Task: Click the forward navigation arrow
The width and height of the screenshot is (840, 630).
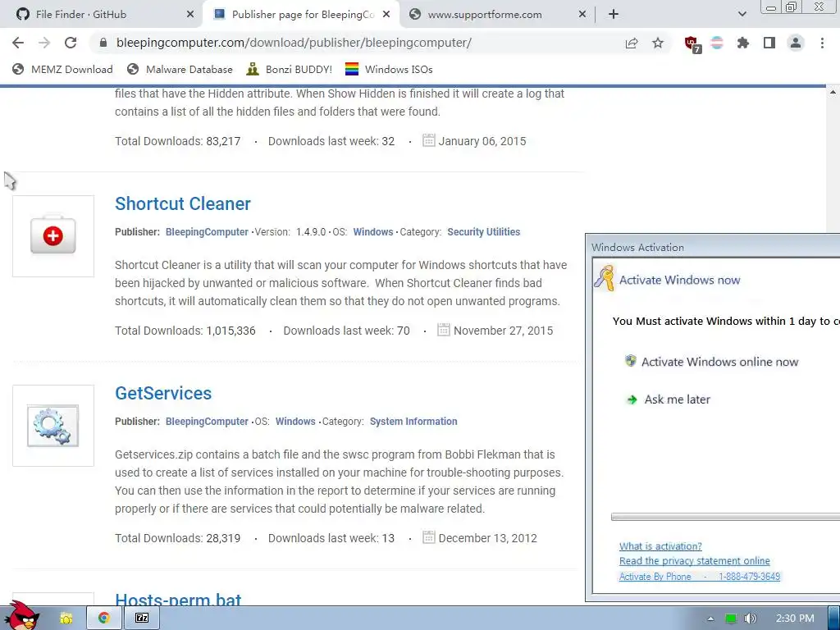Action: click(x=44, y=43)
